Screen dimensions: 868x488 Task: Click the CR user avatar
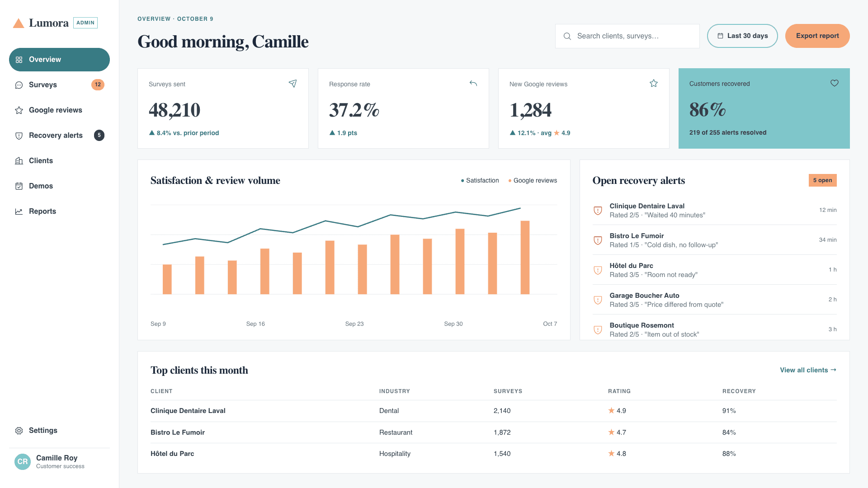[23, 462]
